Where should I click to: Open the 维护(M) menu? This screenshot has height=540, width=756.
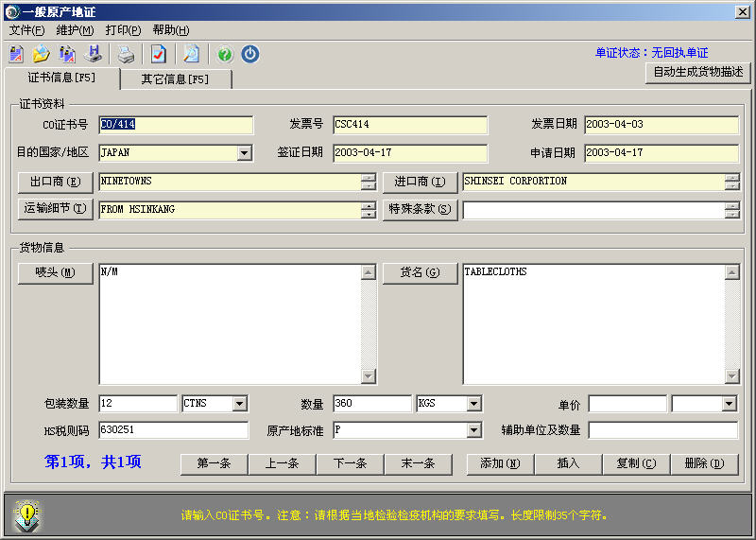(75, 30)
